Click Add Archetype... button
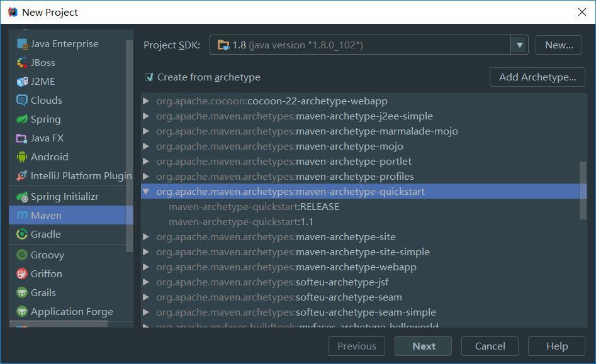This screenshot has width=596, height=364. click(x=537, y=77)
